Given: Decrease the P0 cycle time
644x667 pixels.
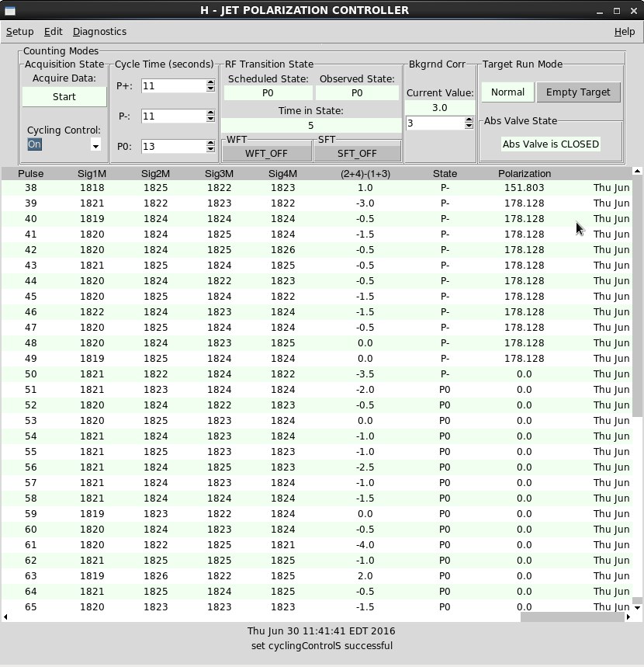Looking at the screenshot, I should [x=210, y=150].
